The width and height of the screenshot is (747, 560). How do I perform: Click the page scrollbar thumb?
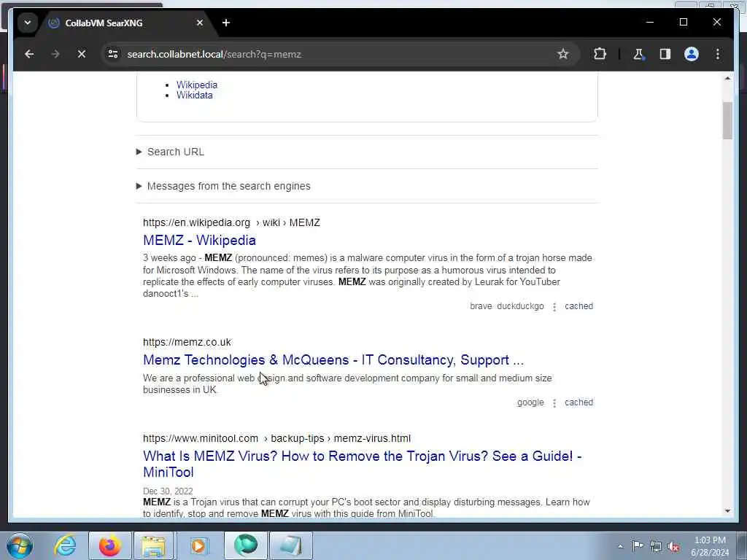(x=727, y=120)
